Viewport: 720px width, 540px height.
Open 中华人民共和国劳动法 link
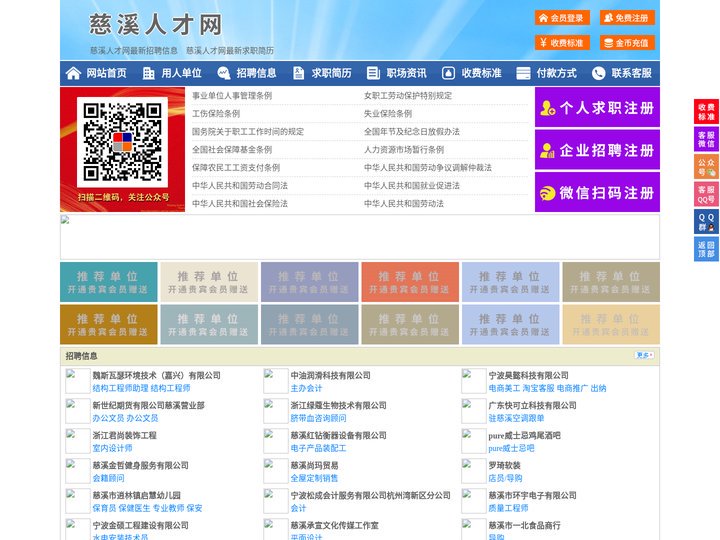(404, 203)
